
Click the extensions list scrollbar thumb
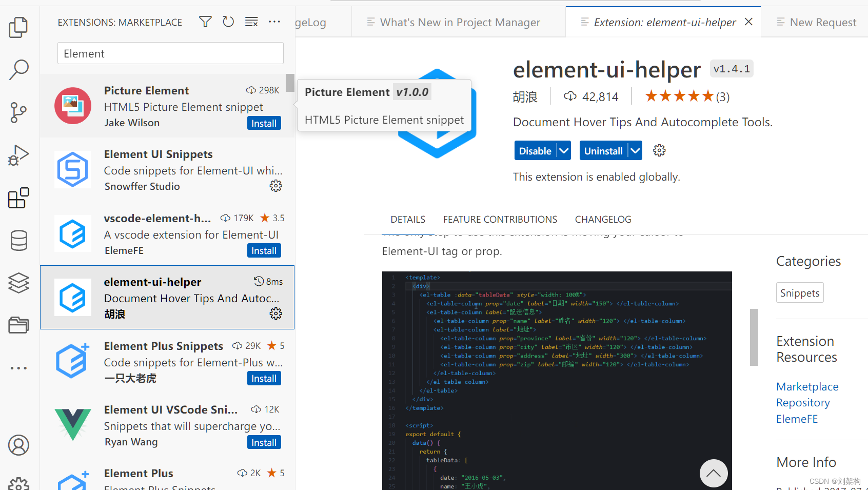290,83
